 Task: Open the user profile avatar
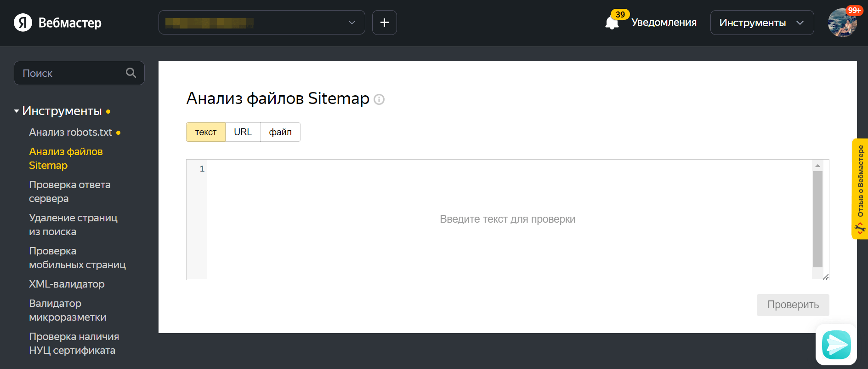(x=842, y=23)
